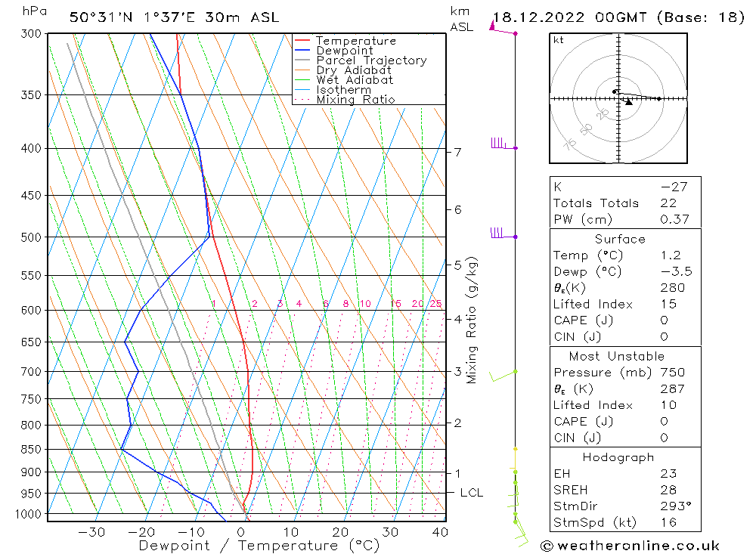Image resolution: width=756 pixels, height=554 pixels.
Task: Click the Isotherm legend label
Action: pyautogui.click(x=344, y=90)
